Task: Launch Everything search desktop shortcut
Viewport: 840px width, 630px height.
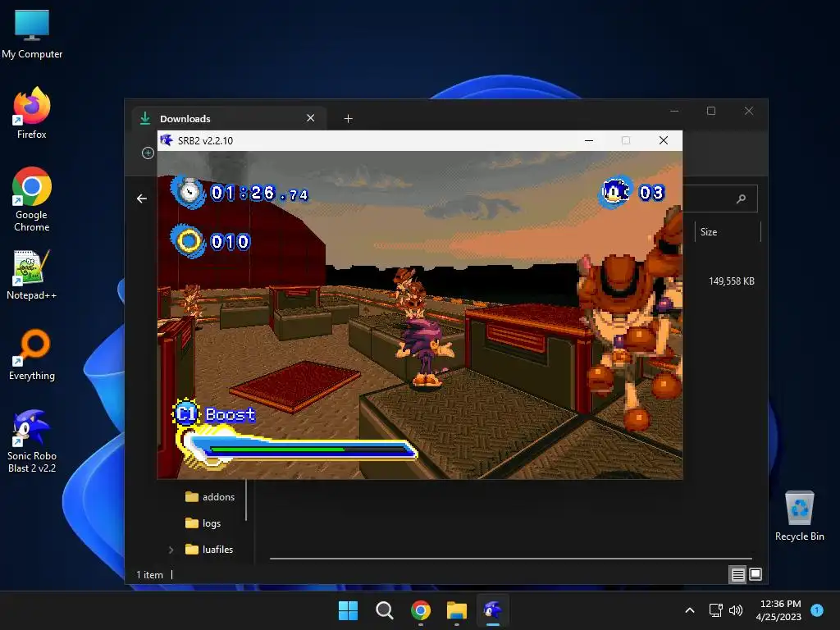Action: [32, 354]
